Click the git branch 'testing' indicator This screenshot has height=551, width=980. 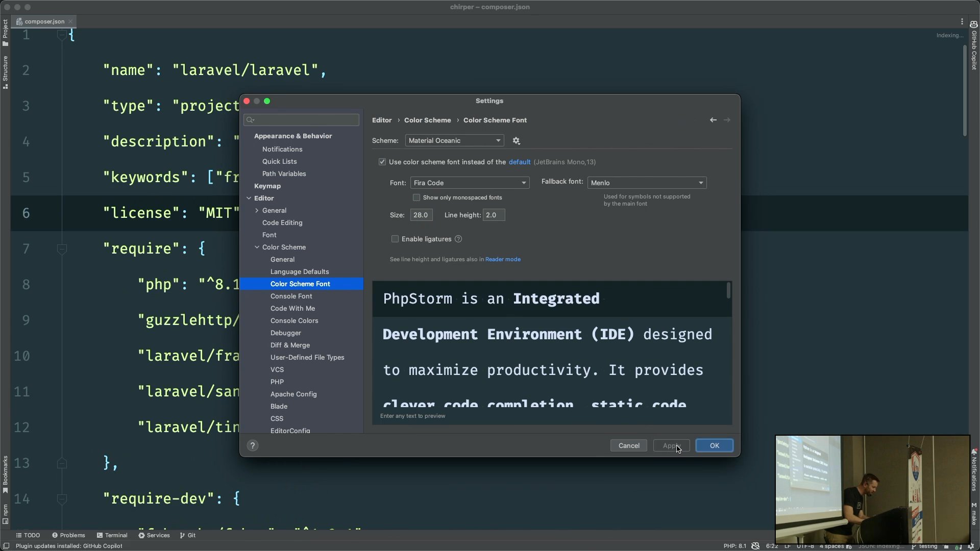click(x=924, y=546)
